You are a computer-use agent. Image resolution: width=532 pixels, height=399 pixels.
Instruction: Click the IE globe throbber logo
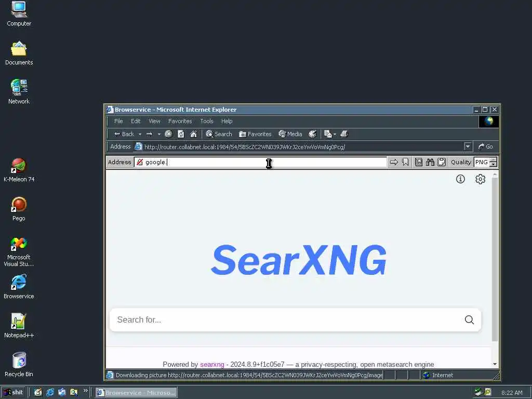pos(488,121)
